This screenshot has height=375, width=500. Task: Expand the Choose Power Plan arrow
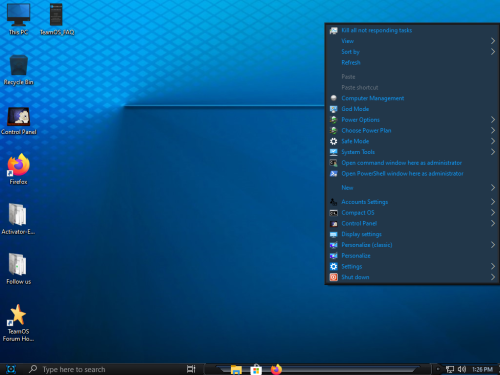[493, 130]
